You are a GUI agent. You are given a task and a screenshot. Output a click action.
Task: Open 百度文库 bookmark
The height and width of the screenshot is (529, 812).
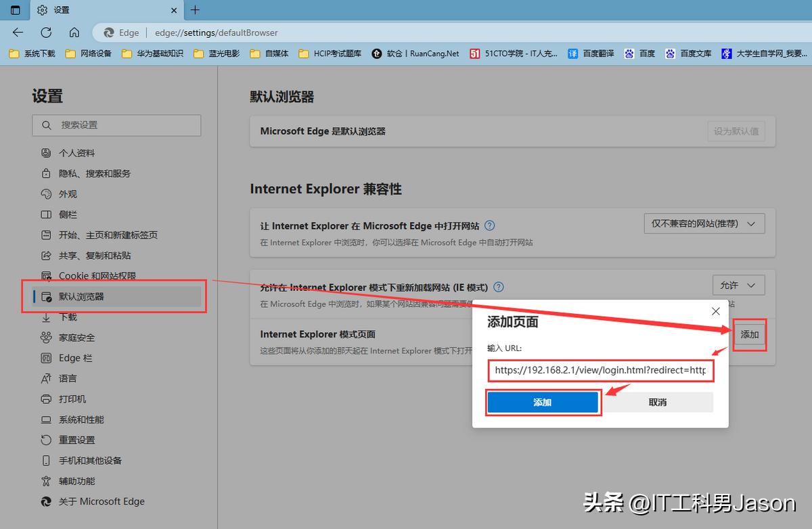coord(689,53)
